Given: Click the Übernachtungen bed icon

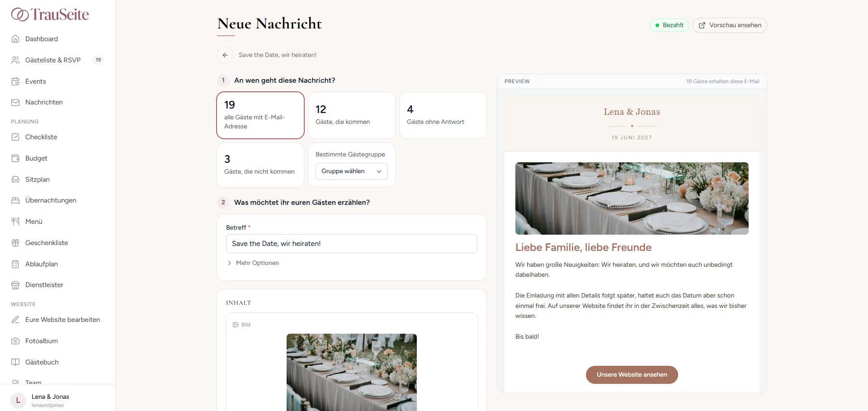Looking at the screenshot, I should coord(15,200).
